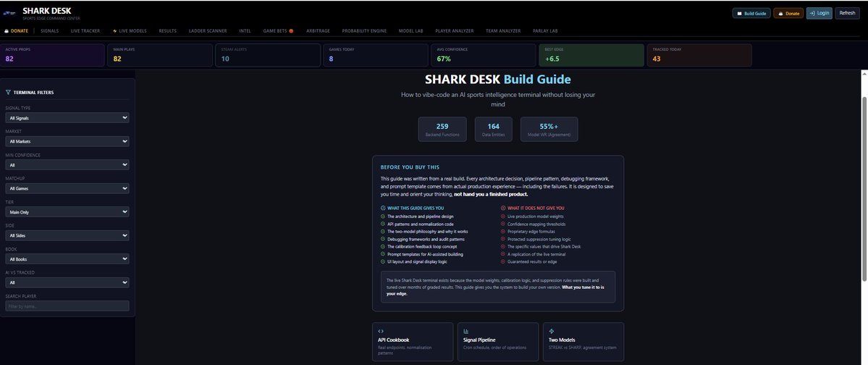Image resolution: width=868 pixels, height=365 pixels.
Task: Open the Donate tab in navigation bar
Action: point(17,31)
